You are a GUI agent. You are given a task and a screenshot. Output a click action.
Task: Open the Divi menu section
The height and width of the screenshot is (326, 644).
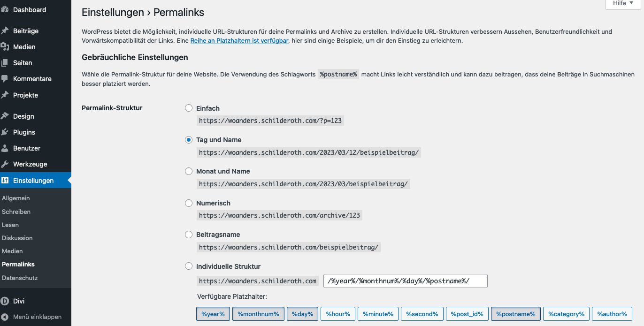(x=19, y=301)
